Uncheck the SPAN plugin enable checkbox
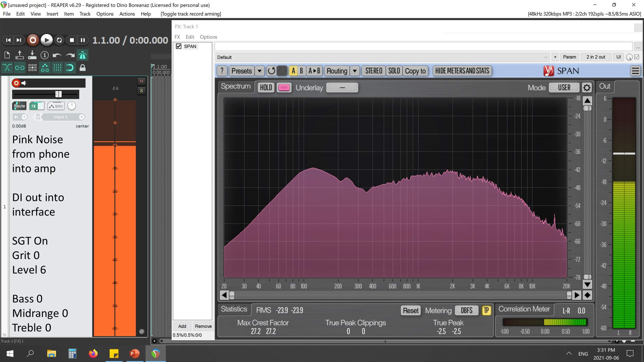This screenshot has height=362, width=644. [x=178, y=46]
